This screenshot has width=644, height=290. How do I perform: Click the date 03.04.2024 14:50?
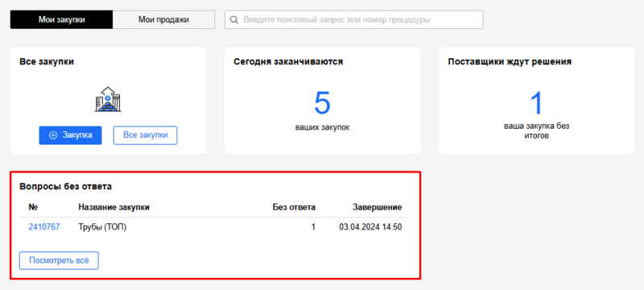point(370,226)
